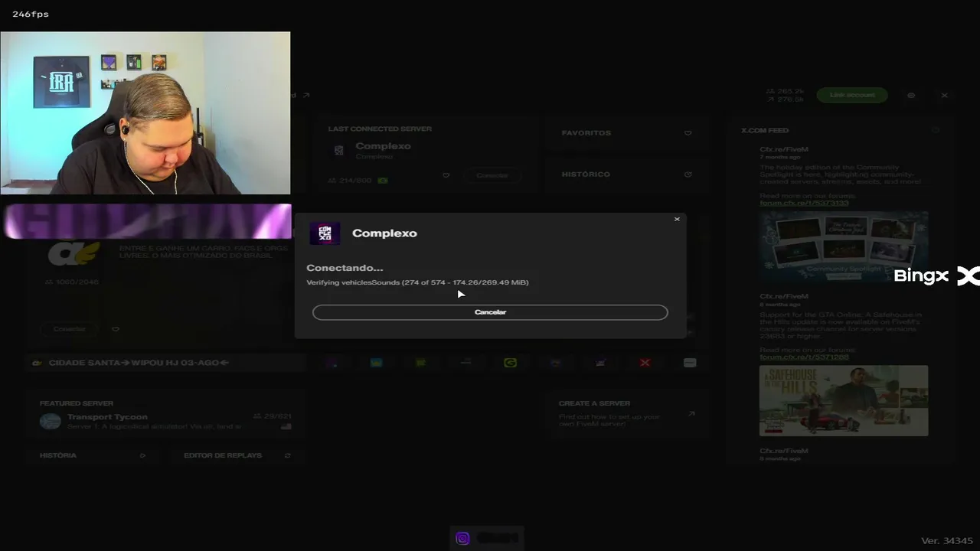Cancel the Complexo server connection
980x551 pixels.
tap(490, 312)
